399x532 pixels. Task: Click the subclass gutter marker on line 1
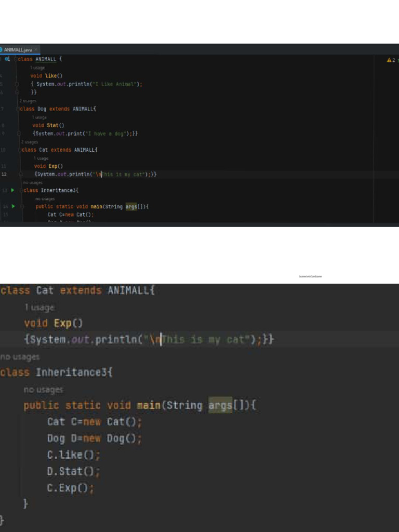coord(7,59)
